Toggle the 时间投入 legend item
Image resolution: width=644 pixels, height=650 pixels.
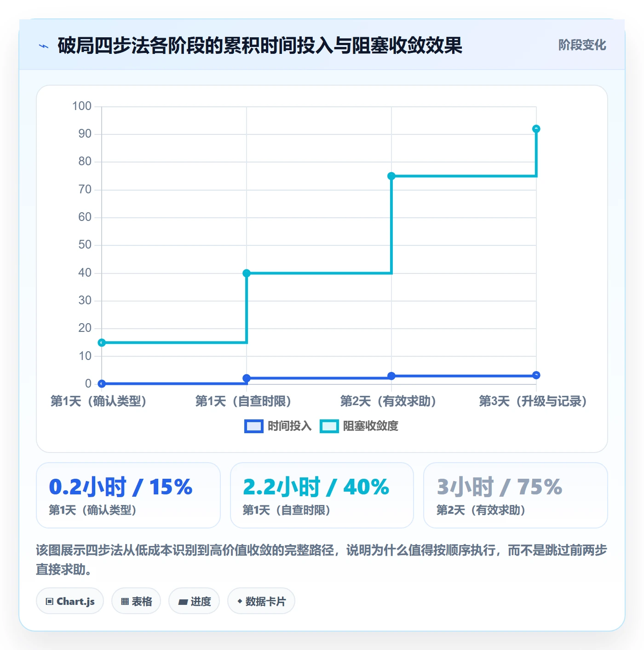(278, 426)
